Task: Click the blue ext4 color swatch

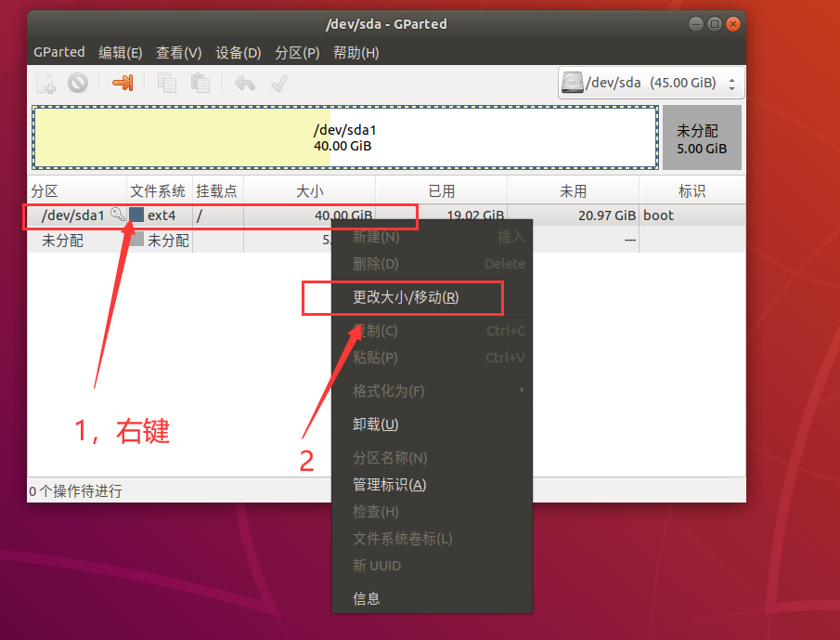Action: (136, 215)
